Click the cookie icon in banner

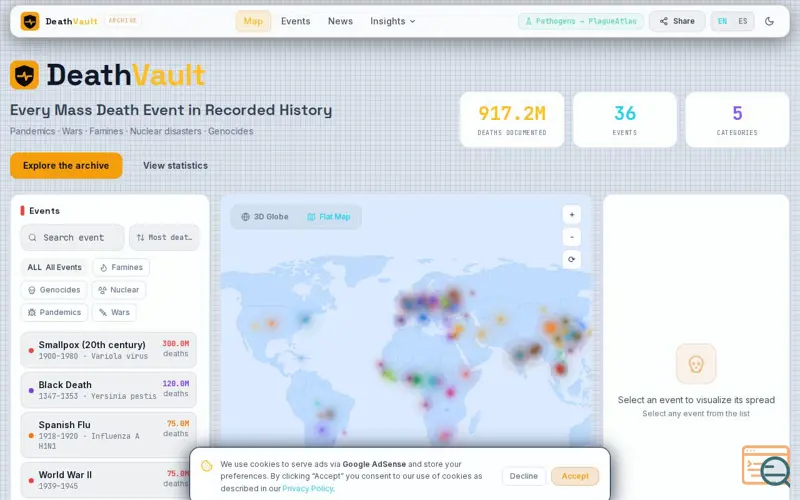207,465
